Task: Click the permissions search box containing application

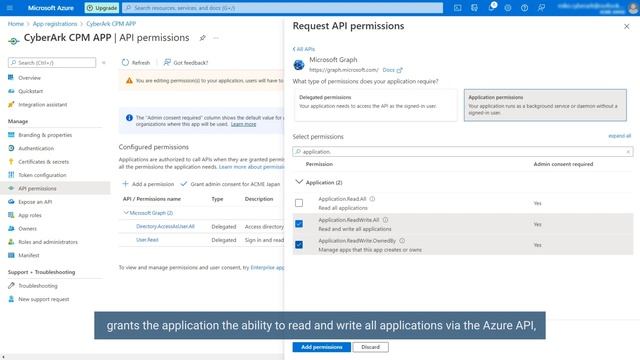Action: [463, 152]
